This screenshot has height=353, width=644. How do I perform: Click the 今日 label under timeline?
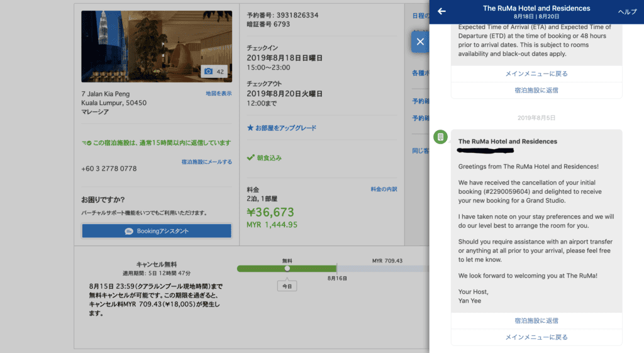coord(287,286)
